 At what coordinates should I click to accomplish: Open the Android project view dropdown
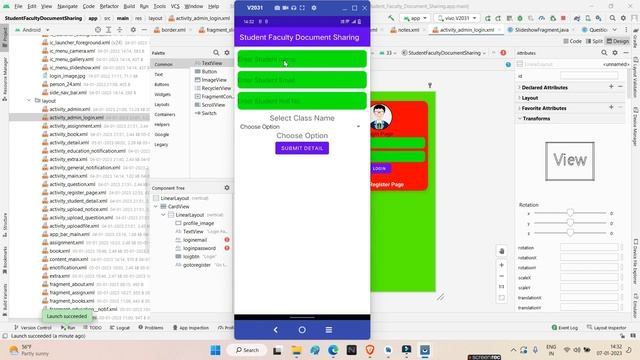pyautogui.click(x=32, y=30)
